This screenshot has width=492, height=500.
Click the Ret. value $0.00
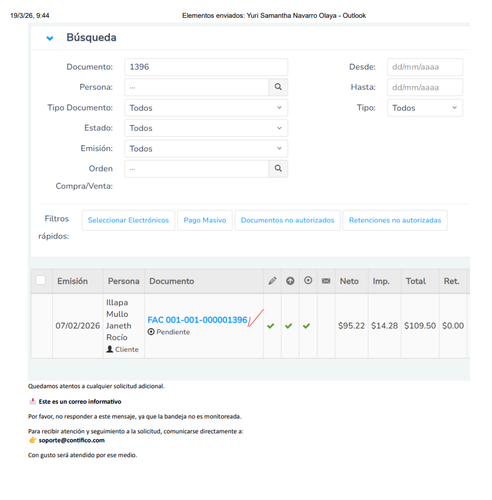pyautogui.click(x=453, y=326)
